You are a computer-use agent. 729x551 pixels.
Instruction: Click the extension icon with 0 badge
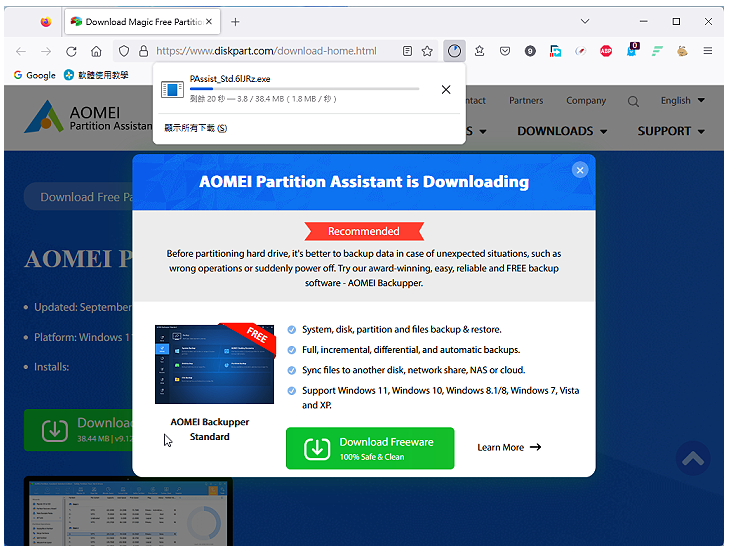point(632,50)
